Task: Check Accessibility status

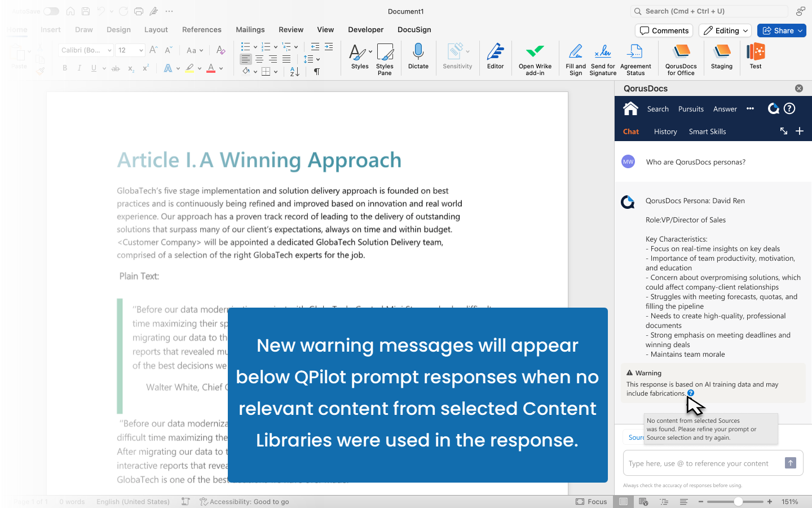Action: tap(244, 501)
